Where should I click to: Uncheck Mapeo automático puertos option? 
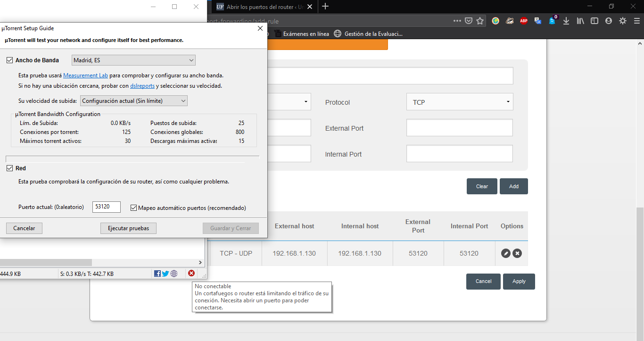(134, 208)
